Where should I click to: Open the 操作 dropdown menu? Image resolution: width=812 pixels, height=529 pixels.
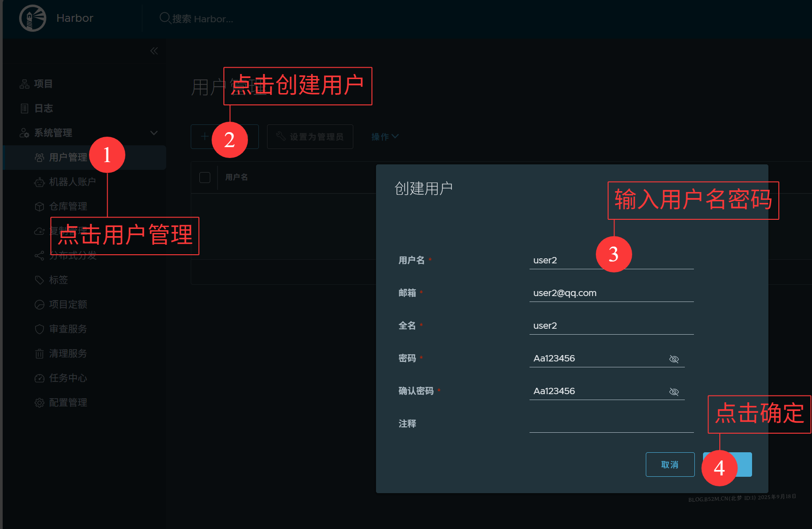click(x=384, y=136)
